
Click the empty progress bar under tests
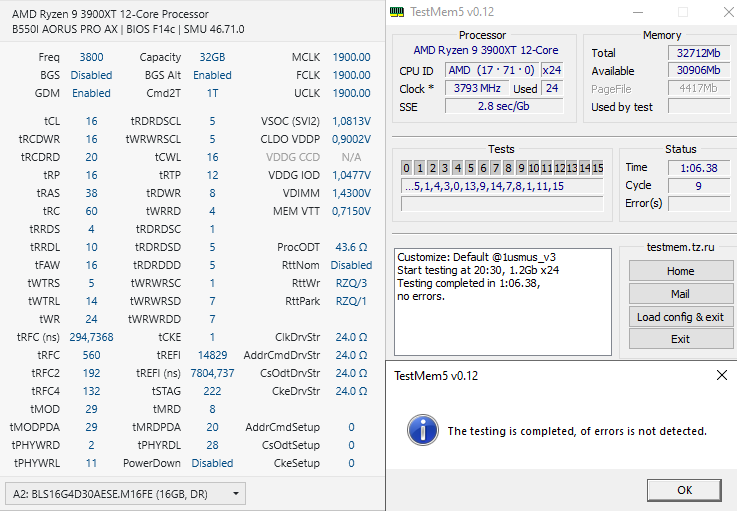click(x=502, y=204)
